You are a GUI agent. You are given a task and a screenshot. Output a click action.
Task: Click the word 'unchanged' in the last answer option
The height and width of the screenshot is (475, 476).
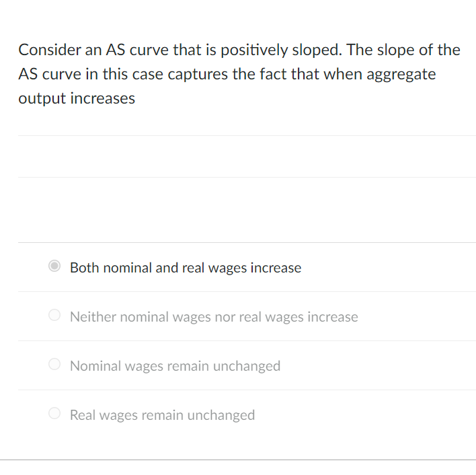click(x=221, y=415)
